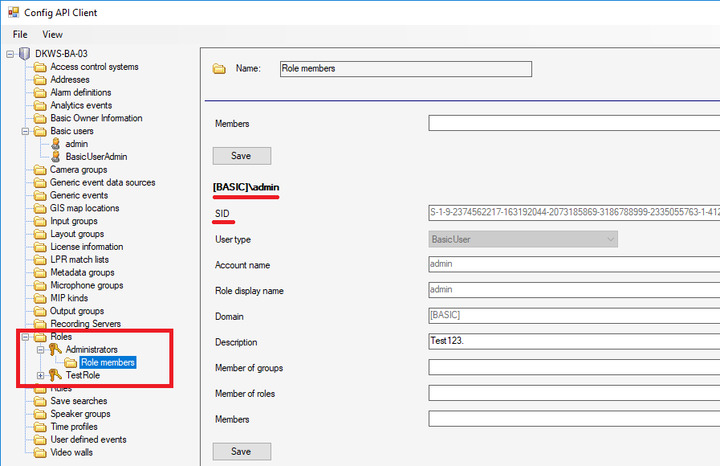The width and height of the screenshot is (720, 466).
Task: Click the bottom Save button
Action: point(241,451)
